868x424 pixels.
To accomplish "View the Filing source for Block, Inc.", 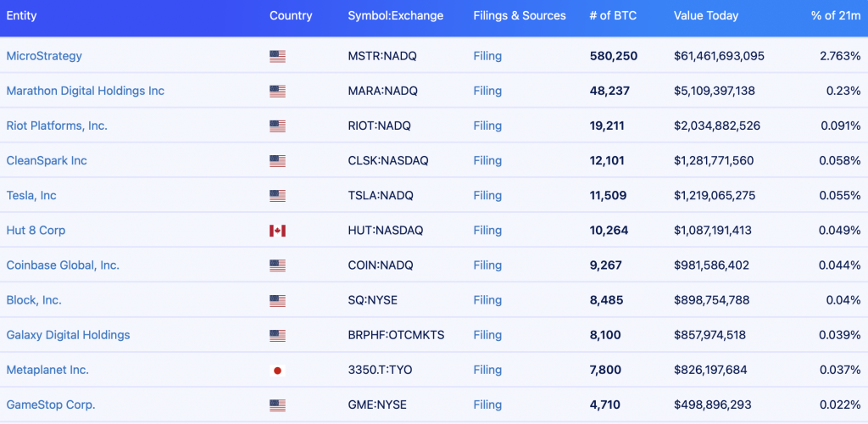I will point(487,300).
